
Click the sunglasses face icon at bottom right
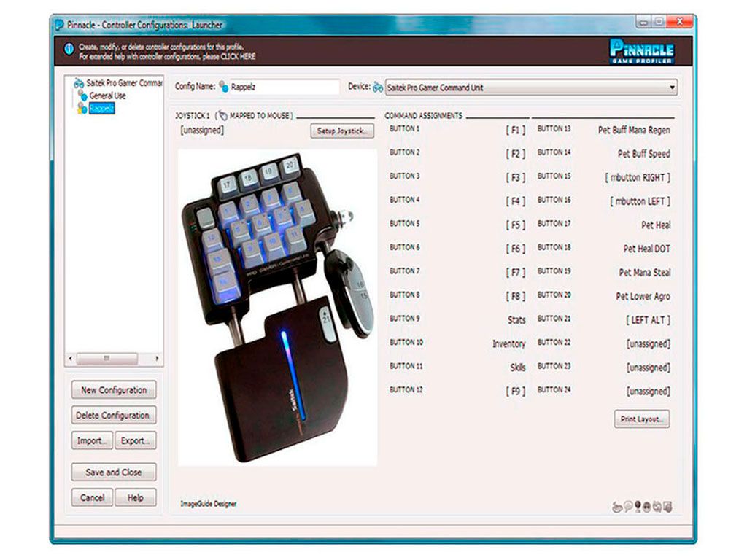pos(646,507)
